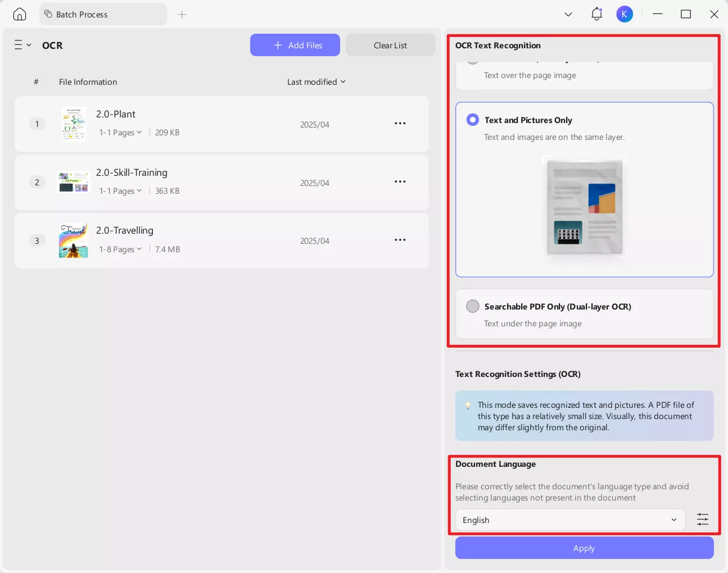Click the 363 KB file size text
Screen dimensions: 728x573
(168, 191)
